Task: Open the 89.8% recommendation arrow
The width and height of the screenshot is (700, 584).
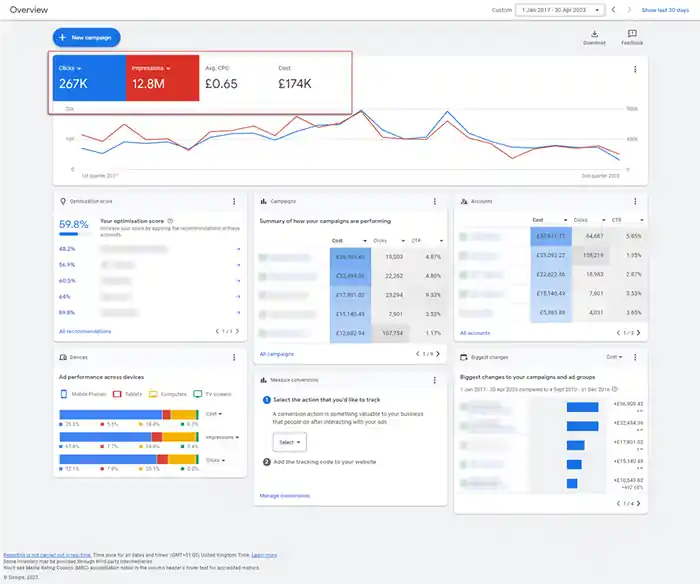Action: (x=238, y=313)
